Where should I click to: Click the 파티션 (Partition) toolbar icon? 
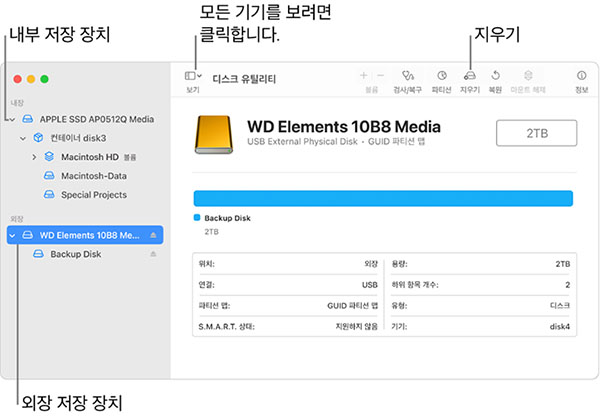441,75
